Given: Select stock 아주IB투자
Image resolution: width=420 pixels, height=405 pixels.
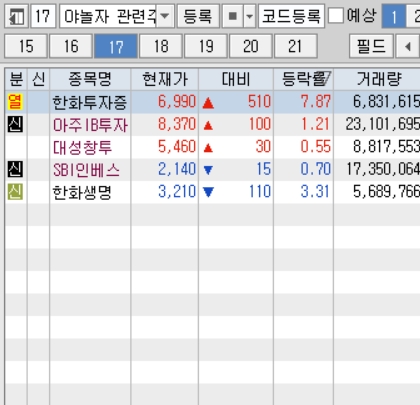Looking at the screenshot, I should 90,125.
